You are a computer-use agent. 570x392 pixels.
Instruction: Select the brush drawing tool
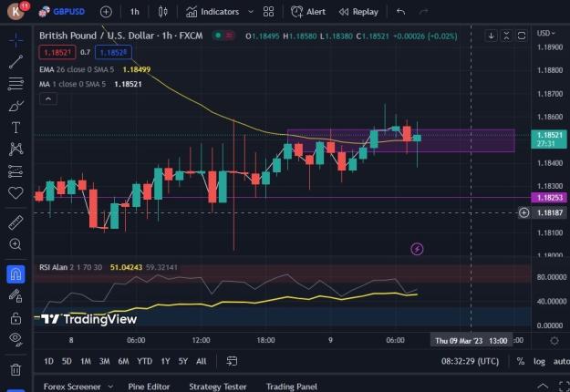tap(16, 106)
